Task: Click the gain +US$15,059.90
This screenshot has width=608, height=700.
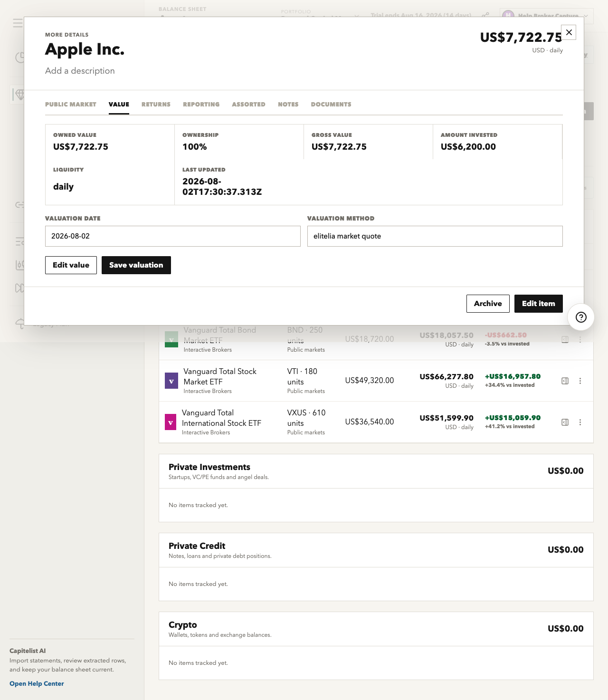Action: click(513, 418)
